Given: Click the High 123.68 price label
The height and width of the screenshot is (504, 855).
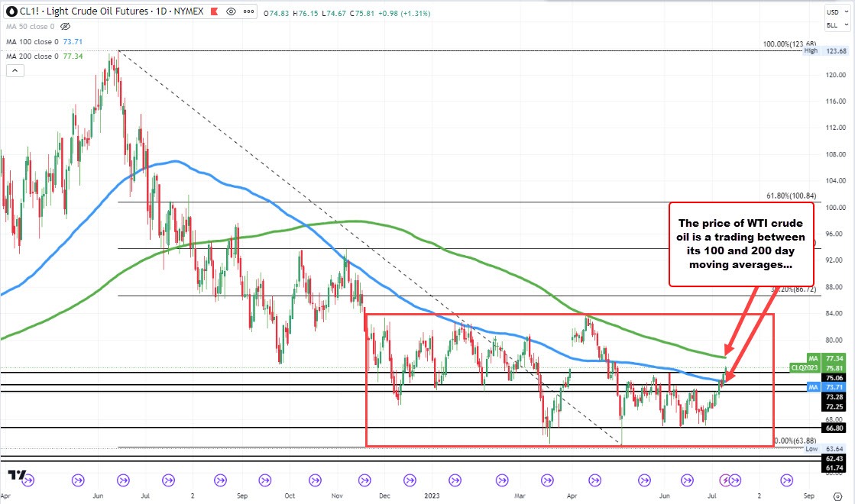Looking at the screenshot, I should [825, 50].
